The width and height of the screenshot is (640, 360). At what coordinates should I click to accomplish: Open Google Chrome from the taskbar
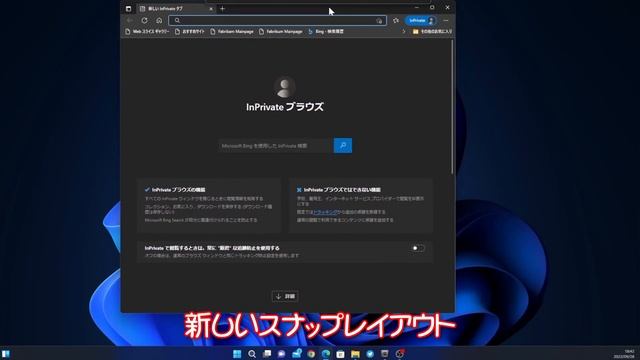click(x=311, y=354)
